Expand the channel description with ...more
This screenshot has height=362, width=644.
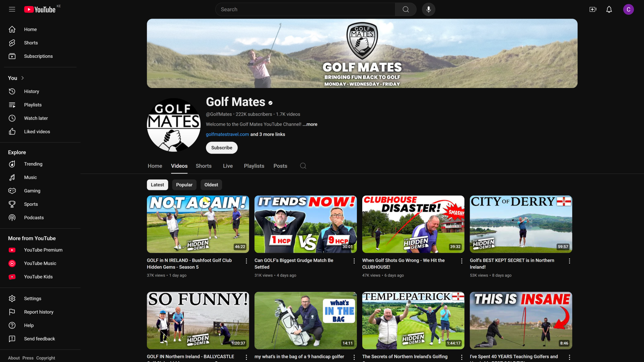(x=309, y=124)
